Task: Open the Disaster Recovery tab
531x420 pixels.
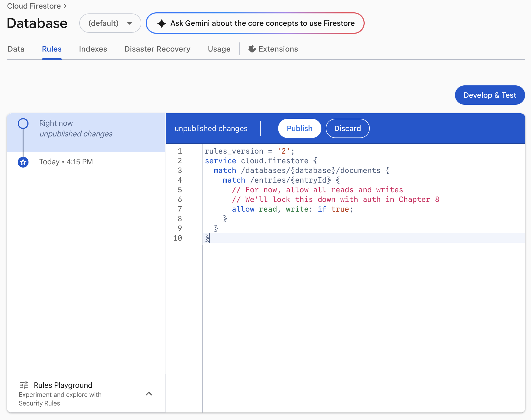Action: point(157,49)
